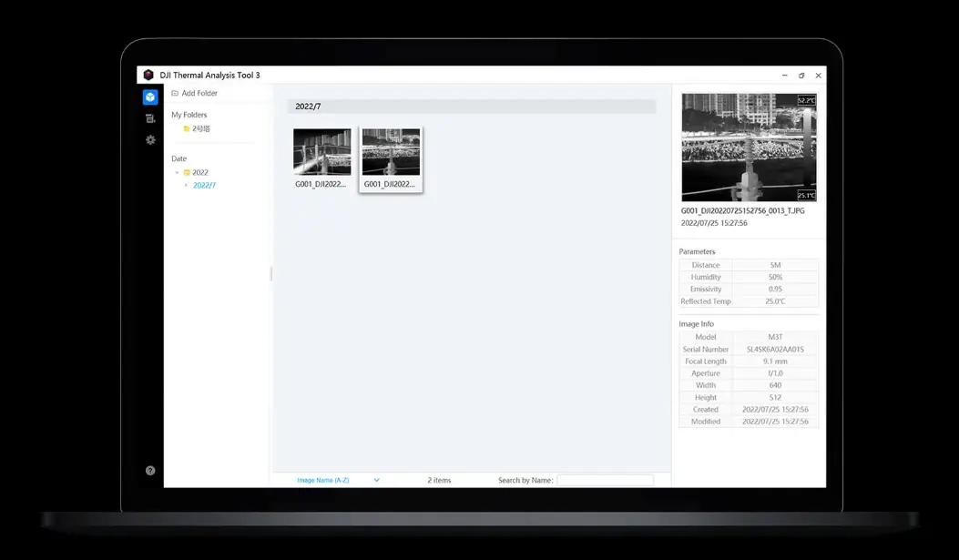
Task: Select the 2022/7 date entry
Action: [x=205, y=186]
